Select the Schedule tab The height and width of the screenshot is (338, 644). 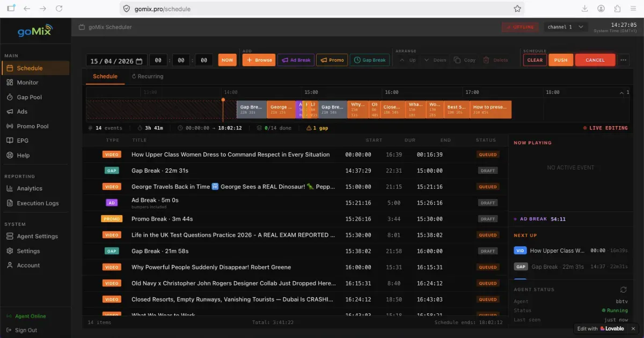click(x=105, y=77)
